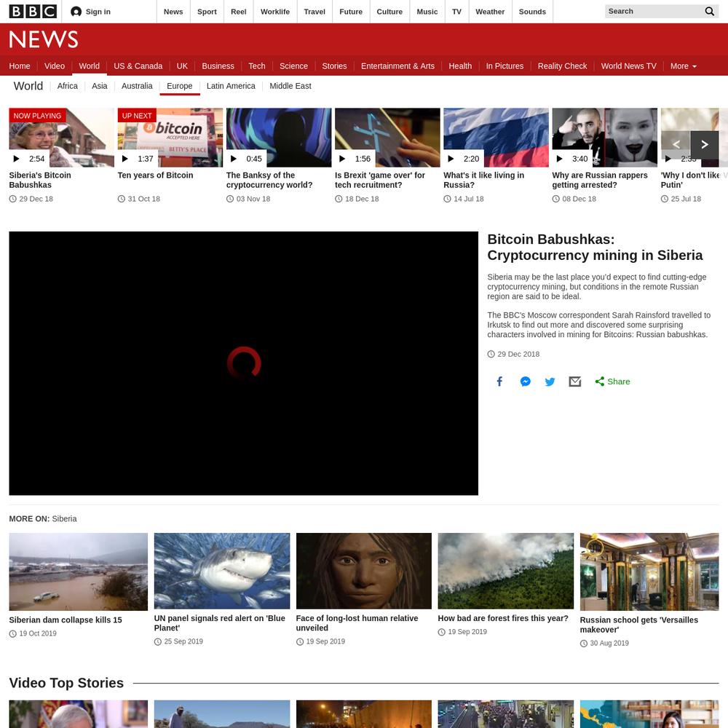Click the shark thumbnail image
The image size is (728, 728).
[222, 571]
